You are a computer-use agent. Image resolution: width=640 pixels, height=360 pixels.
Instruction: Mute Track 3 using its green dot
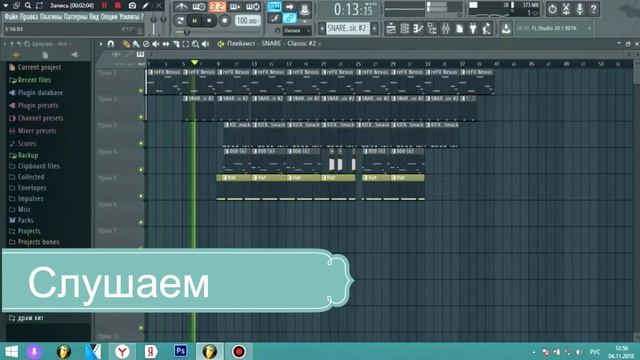(141, 143)
